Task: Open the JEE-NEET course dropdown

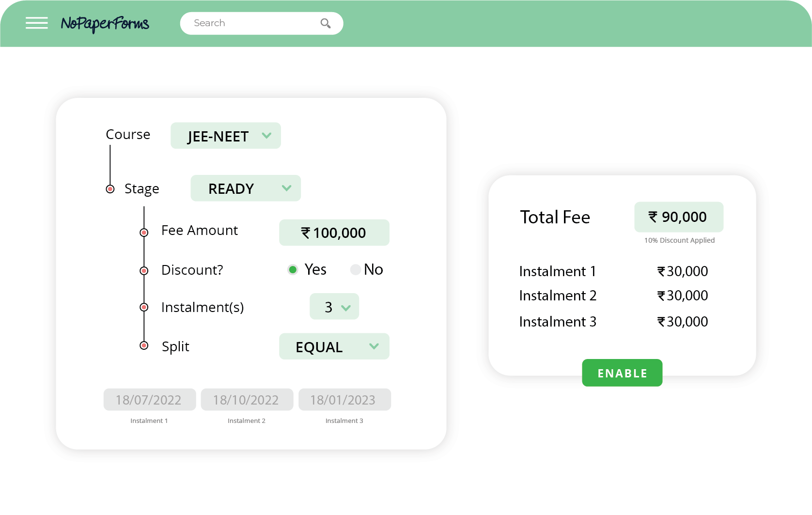Action: coord(226,136)
